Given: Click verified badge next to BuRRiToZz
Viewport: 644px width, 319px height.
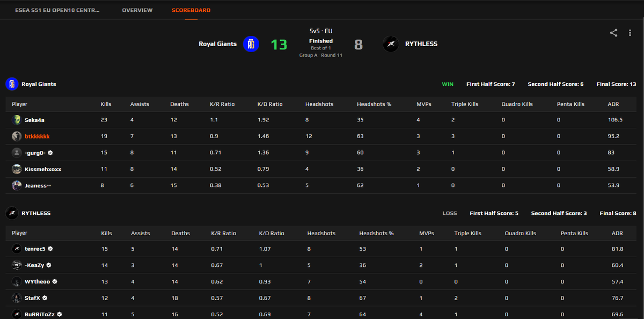Looking at the screenshot, I should pos(60,314).
